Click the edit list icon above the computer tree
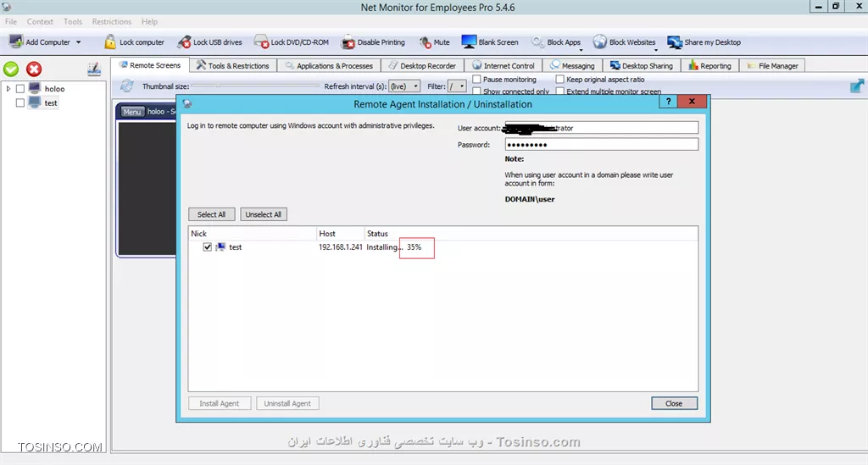The width and height of the screenshot is (868, 465). (x=94, y=69)
